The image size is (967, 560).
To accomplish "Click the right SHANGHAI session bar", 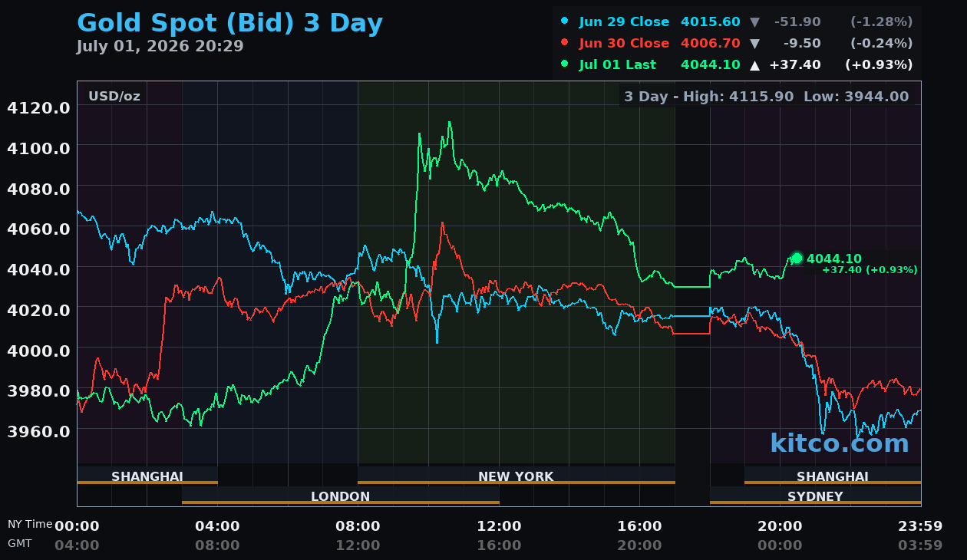I will pyautogui.click(x=833, y=476).
